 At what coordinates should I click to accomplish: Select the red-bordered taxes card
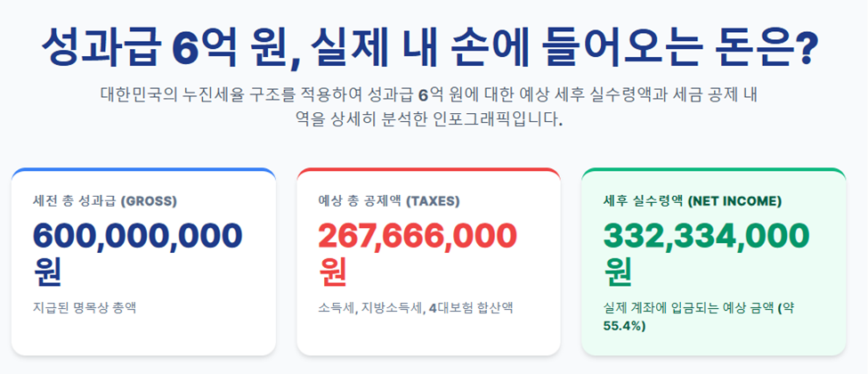coord(428,262)
